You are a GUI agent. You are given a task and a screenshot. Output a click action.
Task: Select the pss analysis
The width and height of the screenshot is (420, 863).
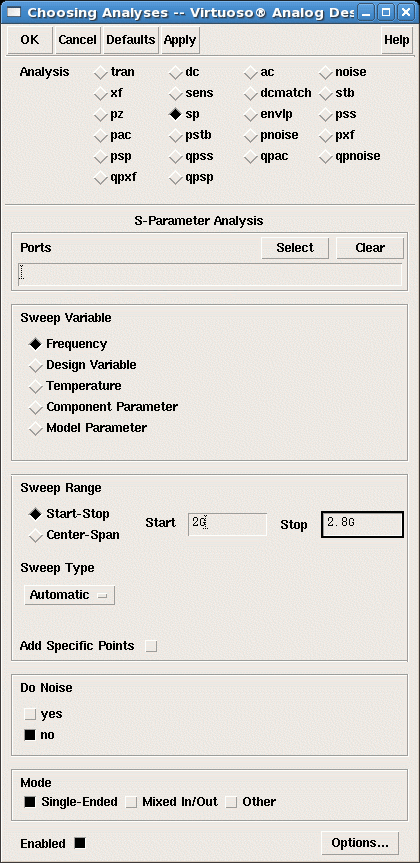click(325, 115)
